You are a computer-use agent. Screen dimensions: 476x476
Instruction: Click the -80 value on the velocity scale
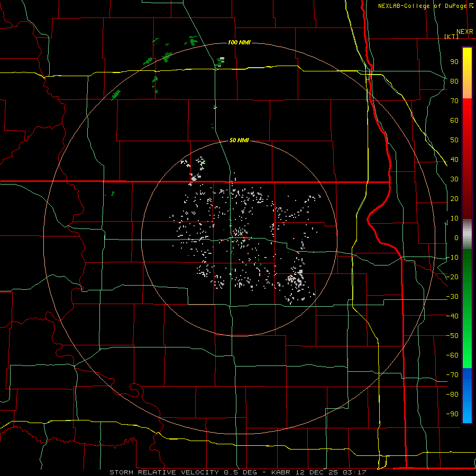click(x=452, y=395)
